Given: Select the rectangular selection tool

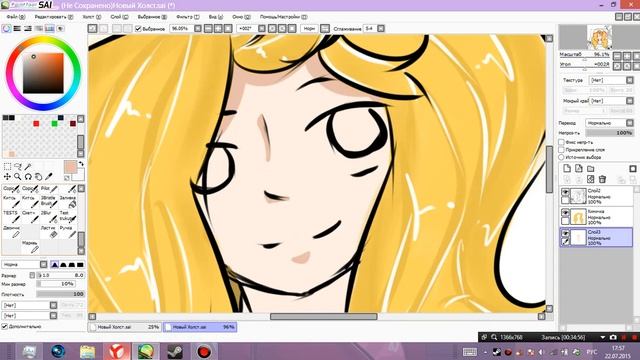Looking at the screenshot, I should (x=7, y=167).
